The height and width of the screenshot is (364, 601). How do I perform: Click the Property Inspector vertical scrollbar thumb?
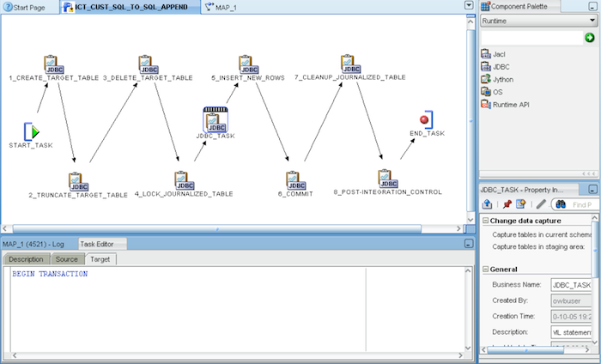594,249
